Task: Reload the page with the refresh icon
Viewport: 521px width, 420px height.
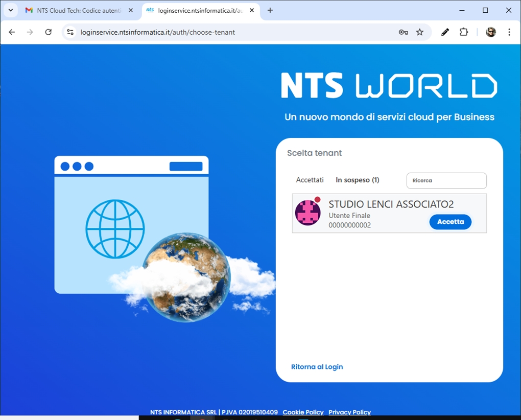Action: (48, 32)
